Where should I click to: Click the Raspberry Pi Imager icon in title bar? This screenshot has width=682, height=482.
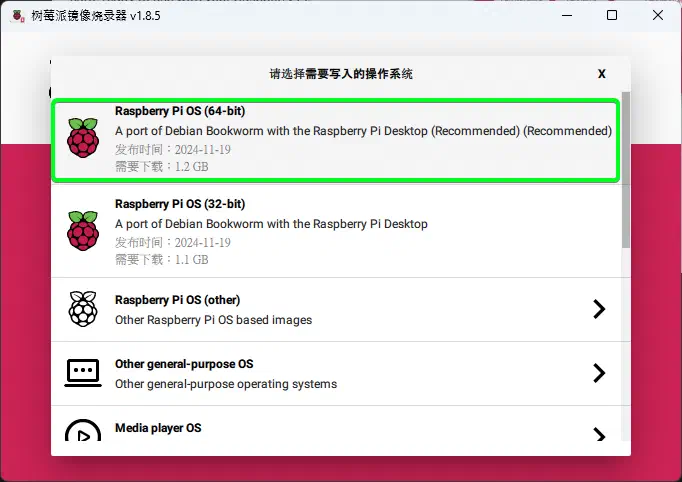click(x=18, y=16)
